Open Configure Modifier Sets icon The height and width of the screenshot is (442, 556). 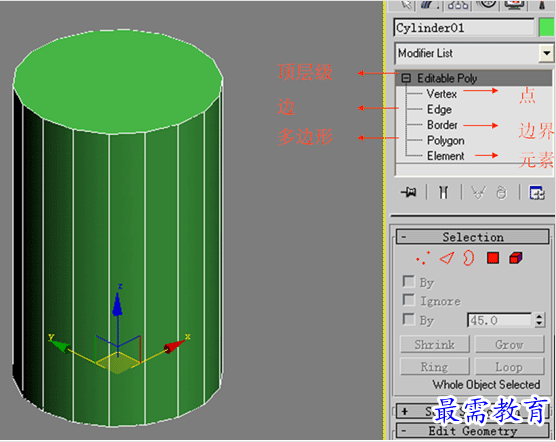(537, 192)
